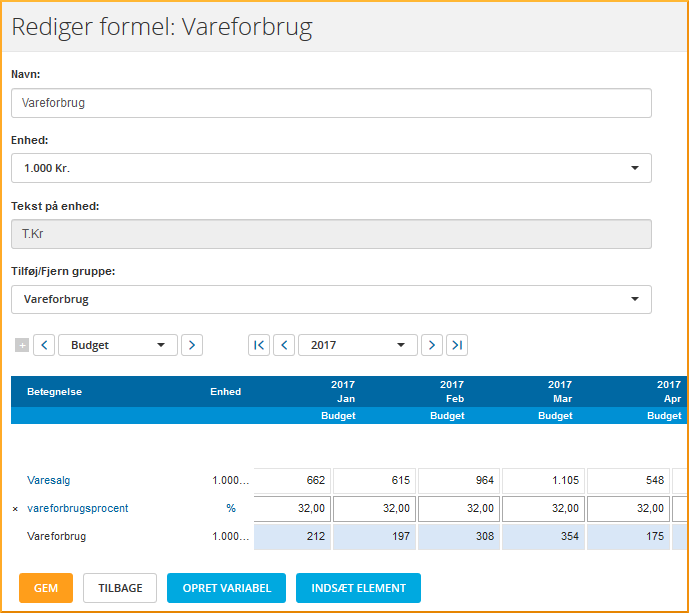Open the 2017 year dropdown
Image resolution: width=689 pixels, height=613 pixels.
[x=358, y=345]
